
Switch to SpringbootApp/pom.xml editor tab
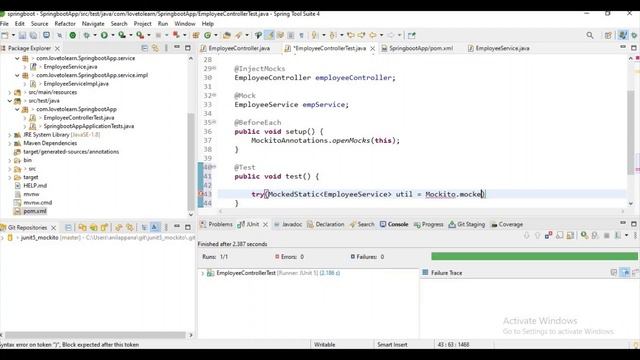(417, 48)
